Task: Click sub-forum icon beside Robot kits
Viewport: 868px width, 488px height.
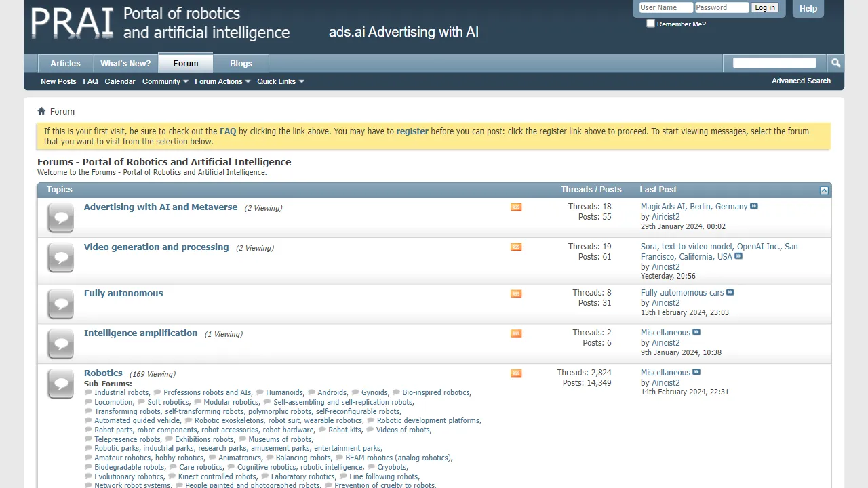Action: click(x=322, y=430)
